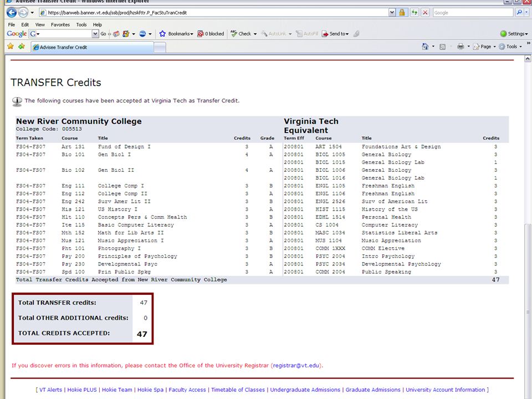Click the Statistics Liberal Arts title
Viewport: 532px width, 399px height.
(400, 233)
